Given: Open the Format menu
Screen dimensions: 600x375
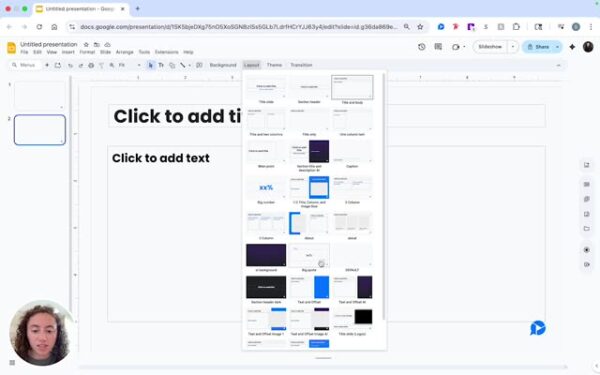Looking at the screenshot, I should tap(87, 52).
